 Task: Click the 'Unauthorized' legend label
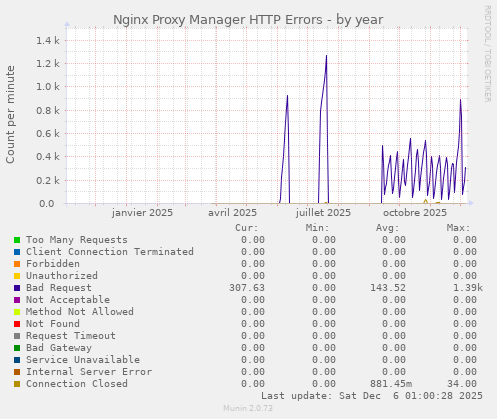point(62,276)
